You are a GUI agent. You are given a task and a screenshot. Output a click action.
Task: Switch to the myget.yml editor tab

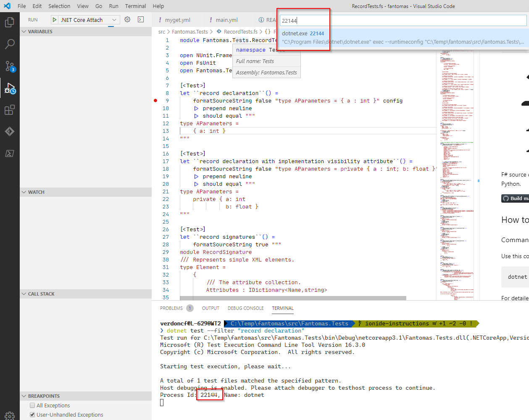(x=177, y=20)
